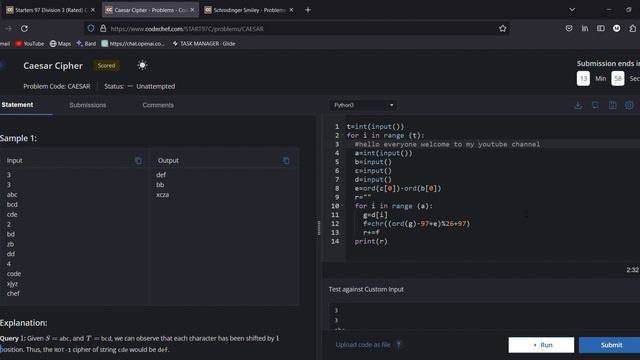Click line number 8 in the gutter

point(337,189)
